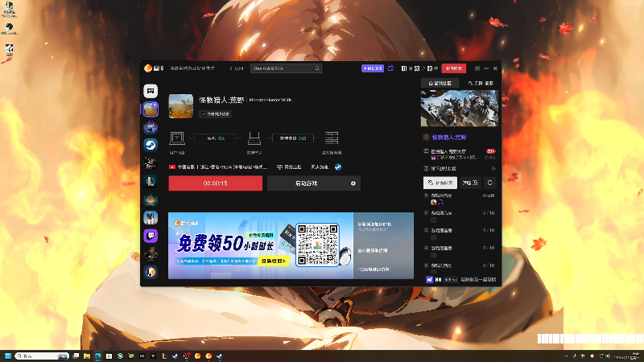The image size is (644, 362).
Task: Select League of Legends in the sidebar
Action: (x=151, y=181)
